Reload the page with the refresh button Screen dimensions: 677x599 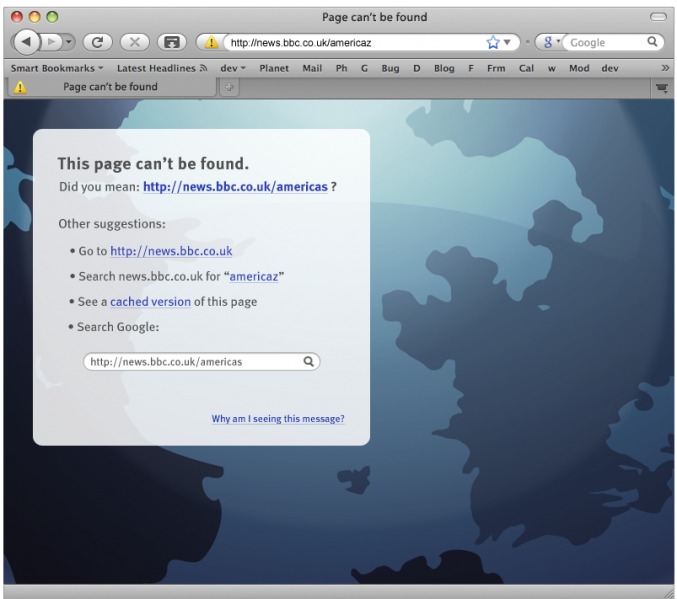click(x=98, y=42)
